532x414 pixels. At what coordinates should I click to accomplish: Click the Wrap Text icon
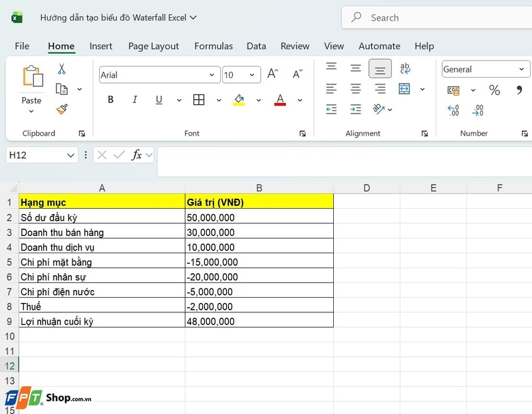tap(405, 68)
